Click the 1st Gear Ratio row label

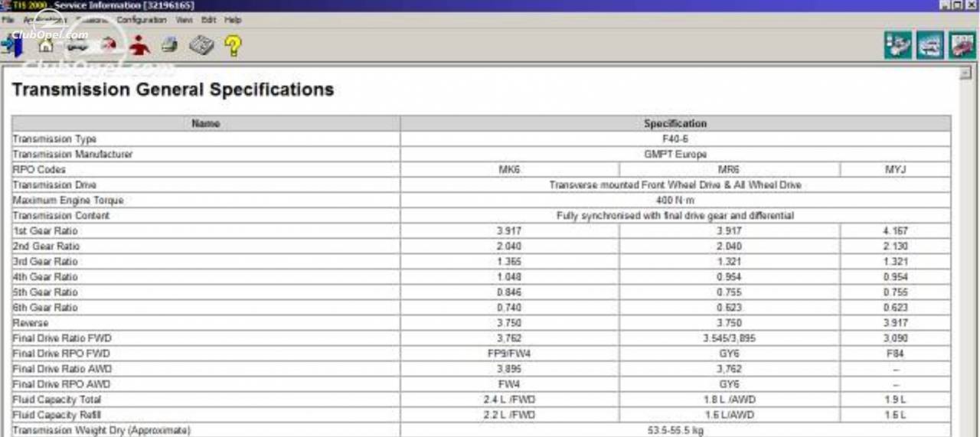pyautogui.click(x=45, y=231)
